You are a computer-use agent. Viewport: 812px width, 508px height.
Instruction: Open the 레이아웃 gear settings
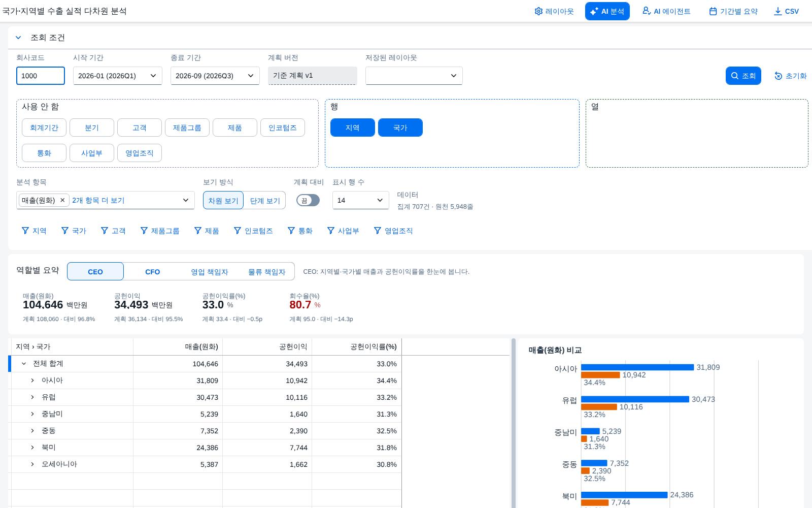pyautogui.click(x=554, y=11)
